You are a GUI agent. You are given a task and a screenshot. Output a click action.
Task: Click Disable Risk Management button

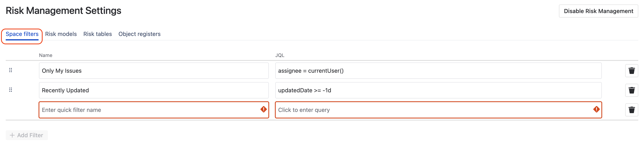coord(599,11)
